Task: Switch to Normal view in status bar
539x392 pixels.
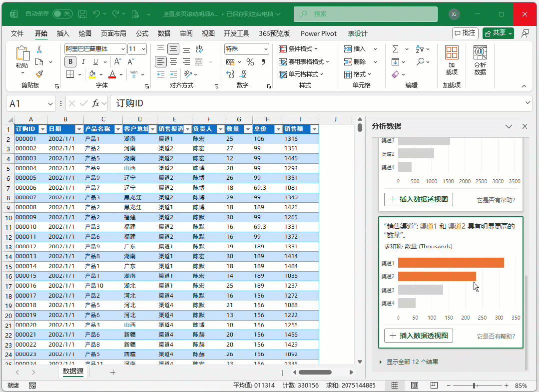Action: point(395,385)
